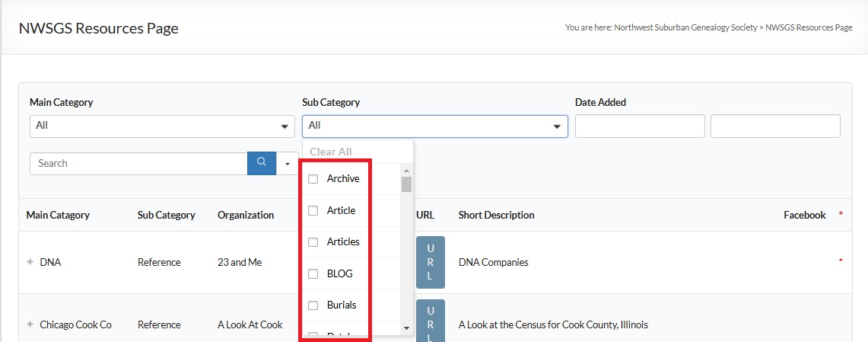Image resolution: width=868 pixels, height=342 pixels.
Task: Toggle the Burials checkbox
Action: 313,305
